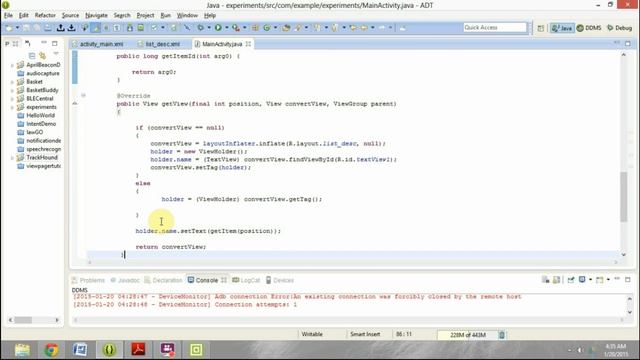Minimize the Package Explorer view
The image size is (640, 360).
[x=44, y=43]
